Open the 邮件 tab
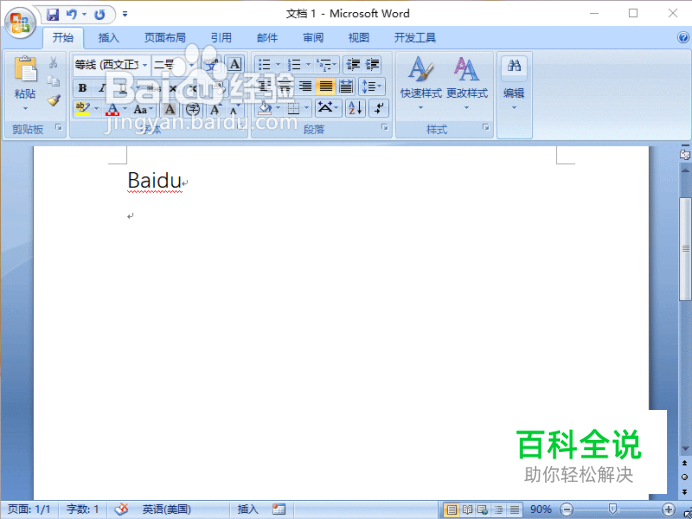The height and width of the screenshot is (519, 692). (267, 38)
